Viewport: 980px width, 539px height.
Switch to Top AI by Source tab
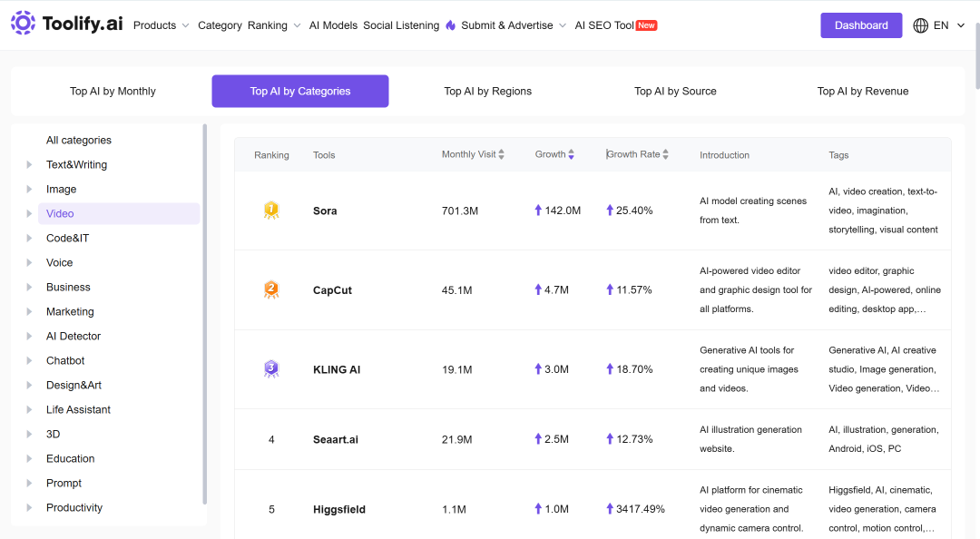tap(675, 92)
